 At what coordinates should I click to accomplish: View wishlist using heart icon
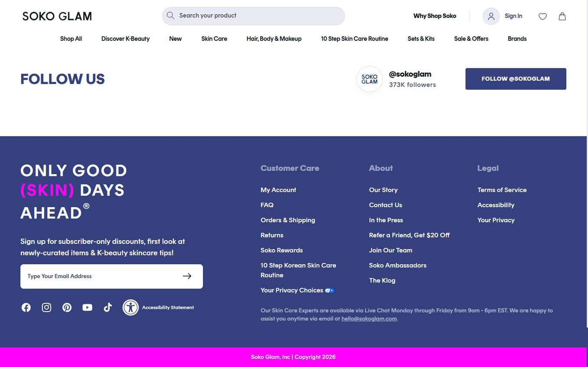click(542, 16)
